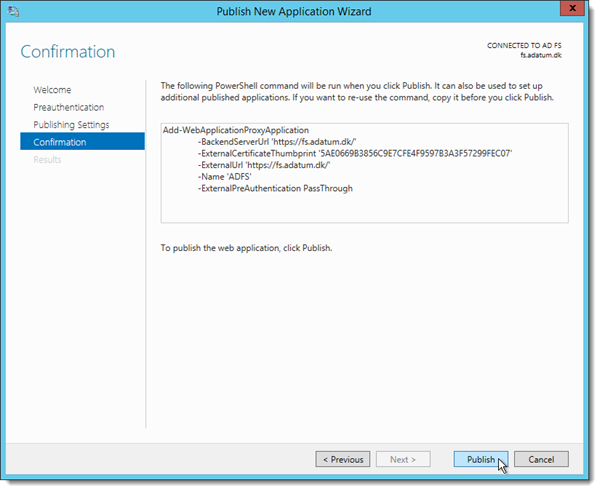Click the -Name 'ADFS' line

(x=224, y=177)
